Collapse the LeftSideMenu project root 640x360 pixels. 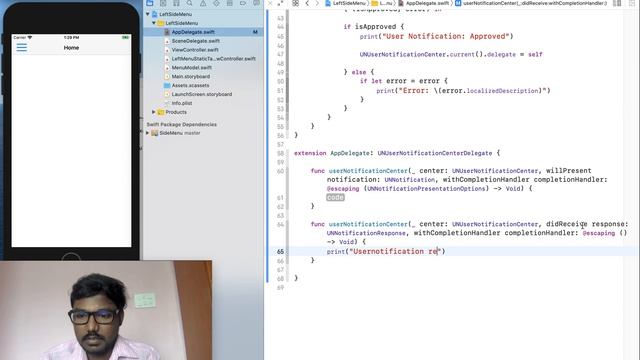pyautogui.click(x=148, y=14)
